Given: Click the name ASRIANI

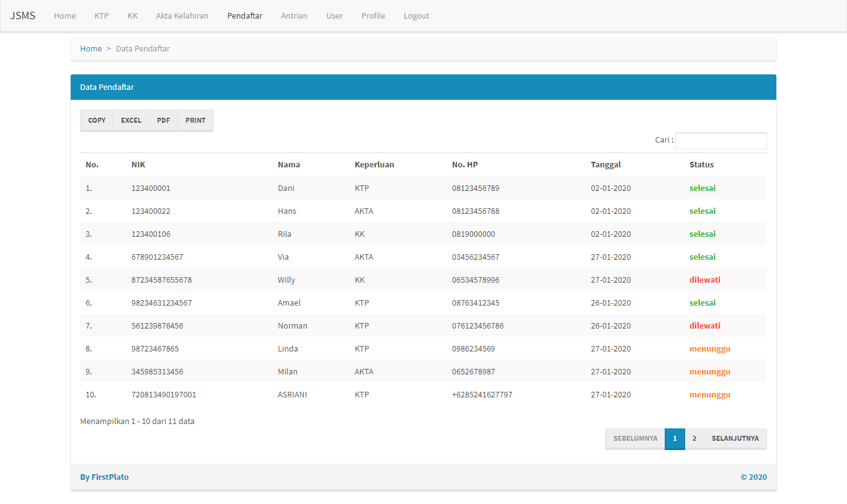Looking at the screenshot, I should click(x=293, y=394).
